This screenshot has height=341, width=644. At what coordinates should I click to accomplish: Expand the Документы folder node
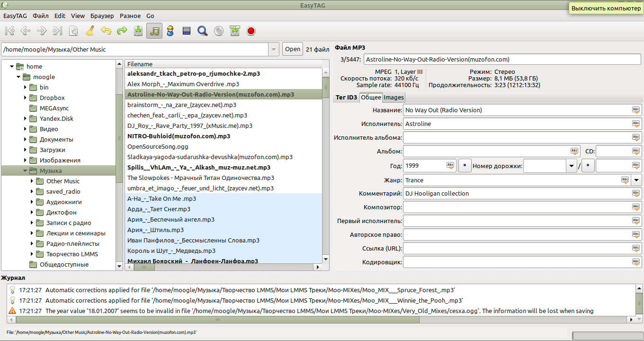[x=25, y=139]
